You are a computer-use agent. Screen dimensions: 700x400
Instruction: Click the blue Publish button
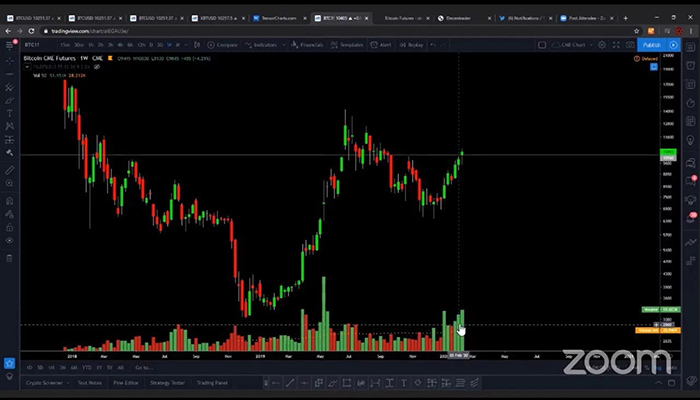coord(652,45)
